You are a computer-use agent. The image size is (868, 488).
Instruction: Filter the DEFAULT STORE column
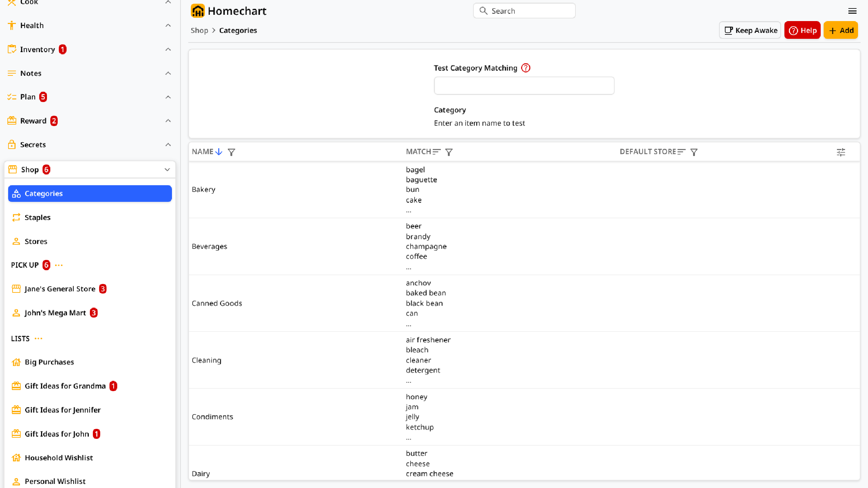(x=694, y=152)
